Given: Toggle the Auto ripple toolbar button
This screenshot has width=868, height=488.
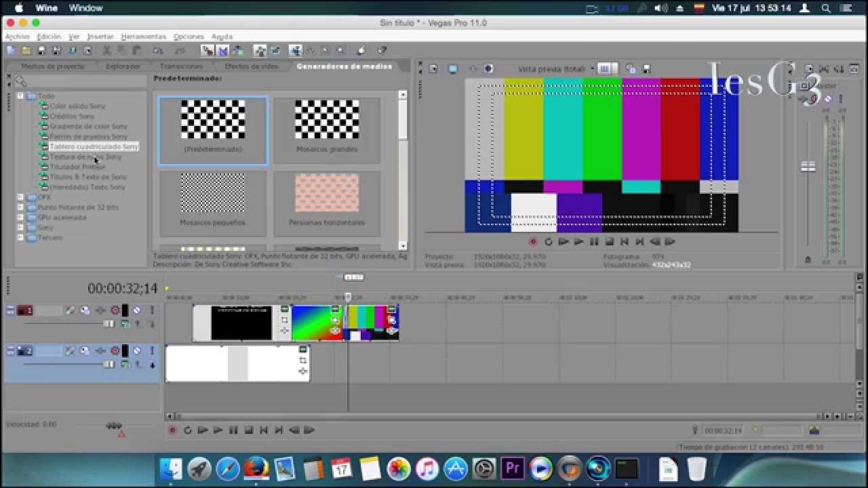Looking at the screenshot, I should 238,50.
